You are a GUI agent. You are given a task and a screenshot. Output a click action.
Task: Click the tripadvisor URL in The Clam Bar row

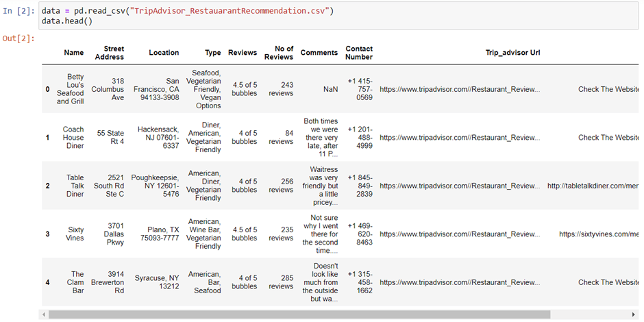click(460, 282)
